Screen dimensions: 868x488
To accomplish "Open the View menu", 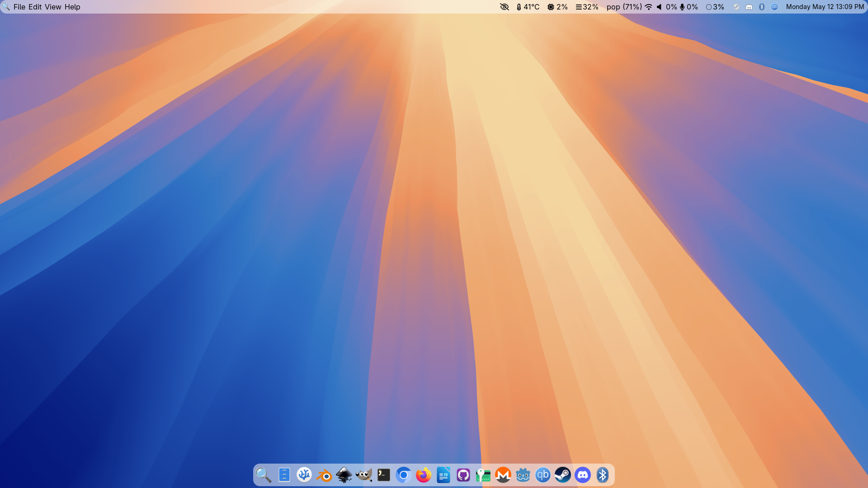I will (53, 7).
